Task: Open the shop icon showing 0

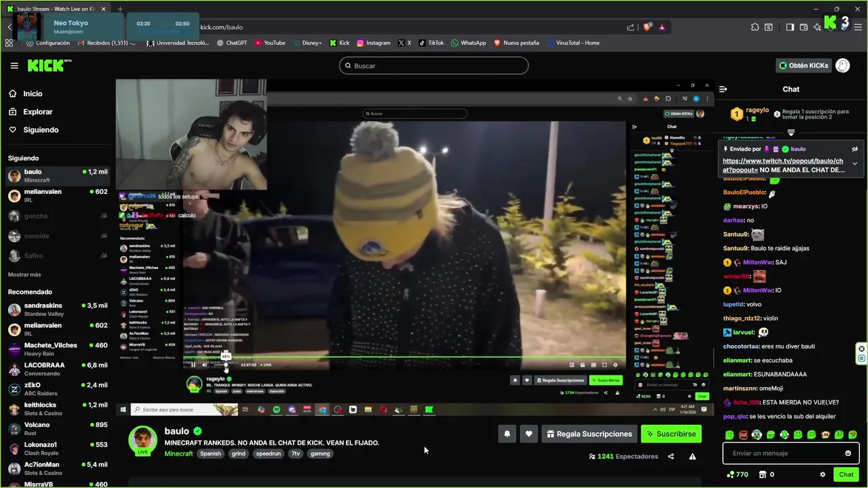Action: [x=766, y=474]
